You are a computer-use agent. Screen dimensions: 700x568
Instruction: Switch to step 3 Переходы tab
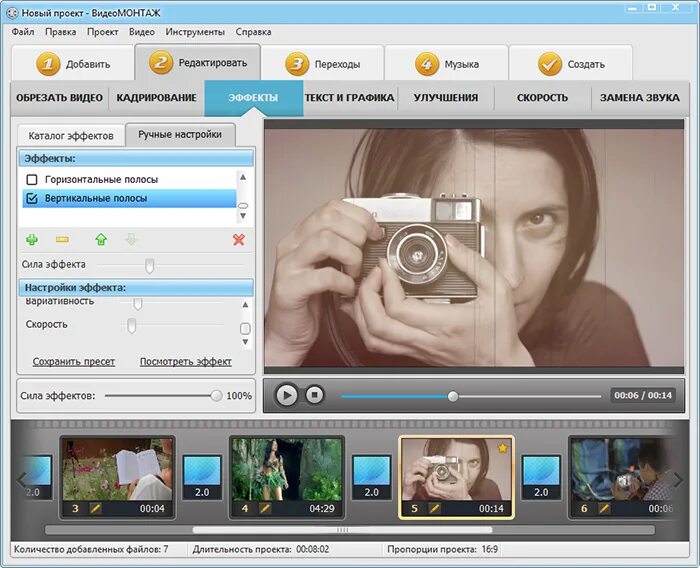point(322,64)
